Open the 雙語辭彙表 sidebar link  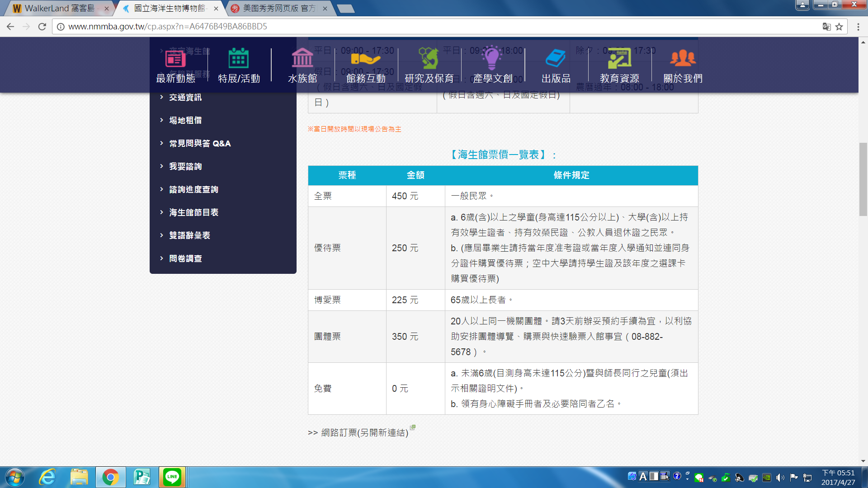[189, 235]
